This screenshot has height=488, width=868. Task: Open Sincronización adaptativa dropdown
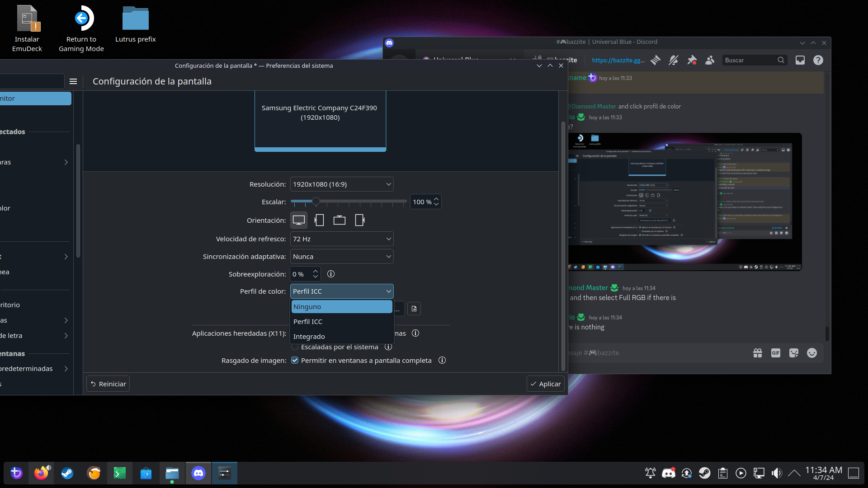[342, 257]
